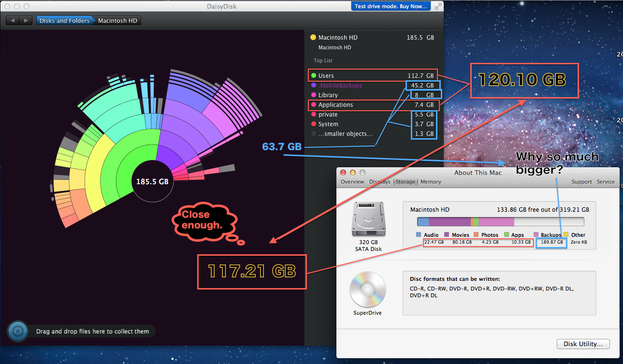Click the SuperDrive label
The width and height of the screenshot is (623, 364).
pyautogui.click(x=367, y=313)
